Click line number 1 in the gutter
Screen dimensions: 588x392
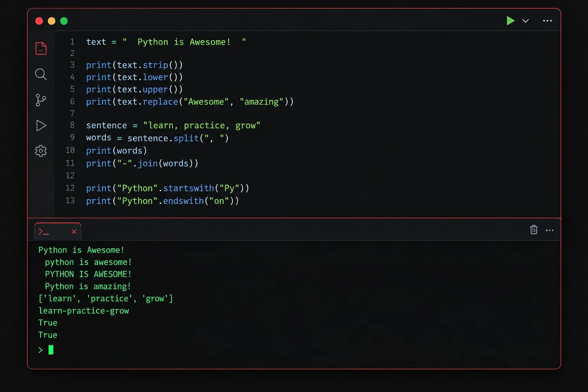coord(72,42)
